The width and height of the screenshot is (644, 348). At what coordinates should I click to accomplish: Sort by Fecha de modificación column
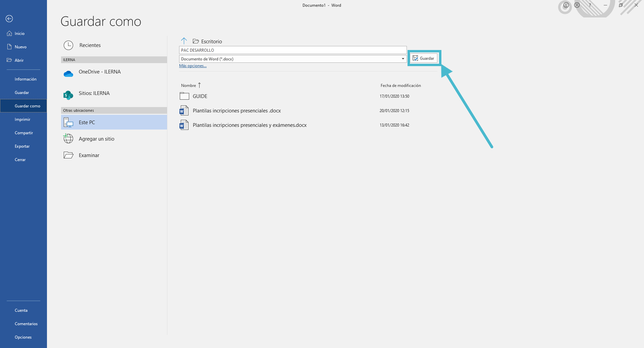point(400,86)
